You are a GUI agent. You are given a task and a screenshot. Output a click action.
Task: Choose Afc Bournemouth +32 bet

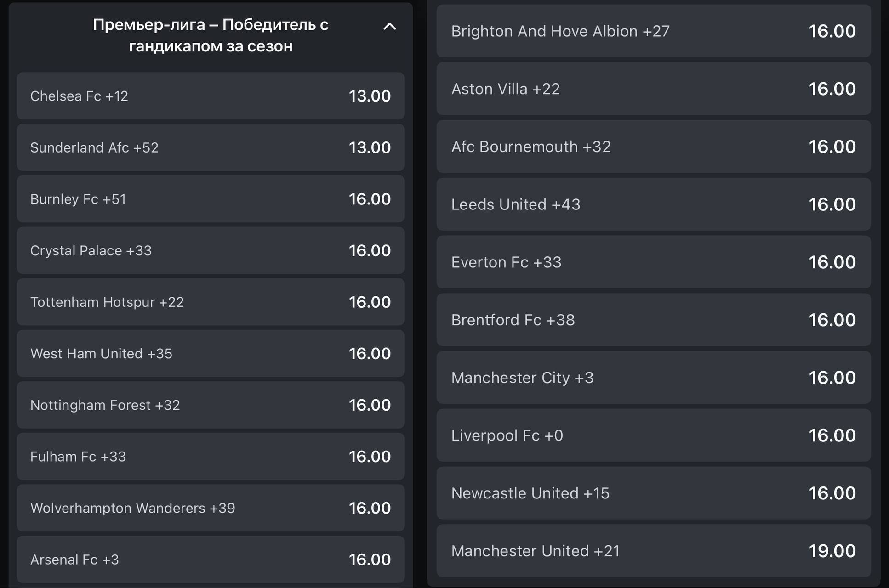pos(654,147)
